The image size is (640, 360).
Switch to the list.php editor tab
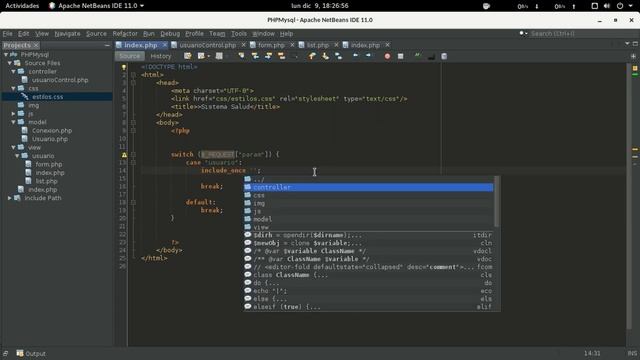pos(317,45)
